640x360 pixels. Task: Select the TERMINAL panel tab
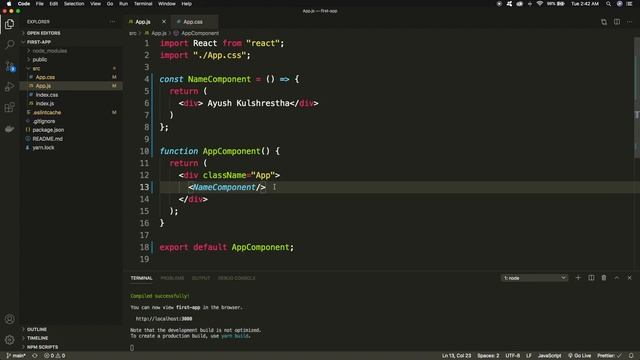pyautogui.click(x=141, y=278)
